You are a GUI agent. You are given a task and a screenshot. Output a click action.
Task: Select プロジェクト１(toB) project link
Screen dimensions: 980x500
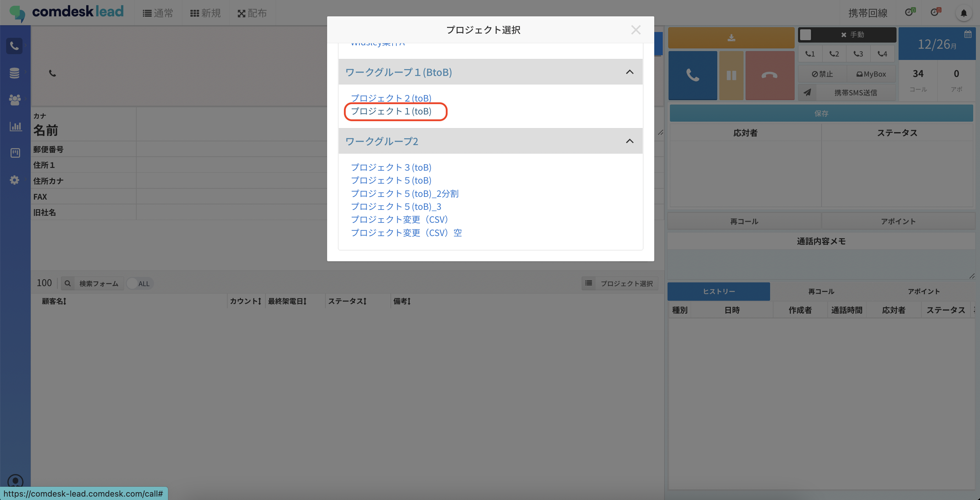(x=391, y=111)
